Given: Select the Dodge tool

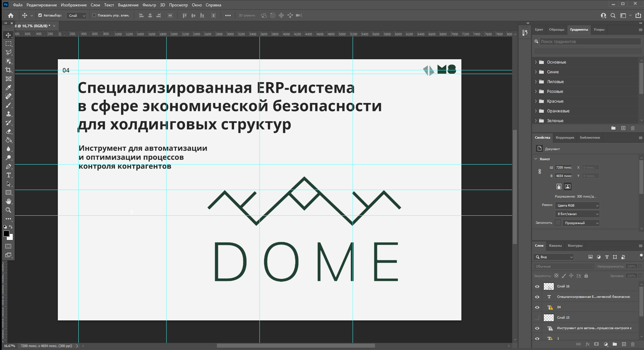Looking at the screenshot, I should pos(8,157).
